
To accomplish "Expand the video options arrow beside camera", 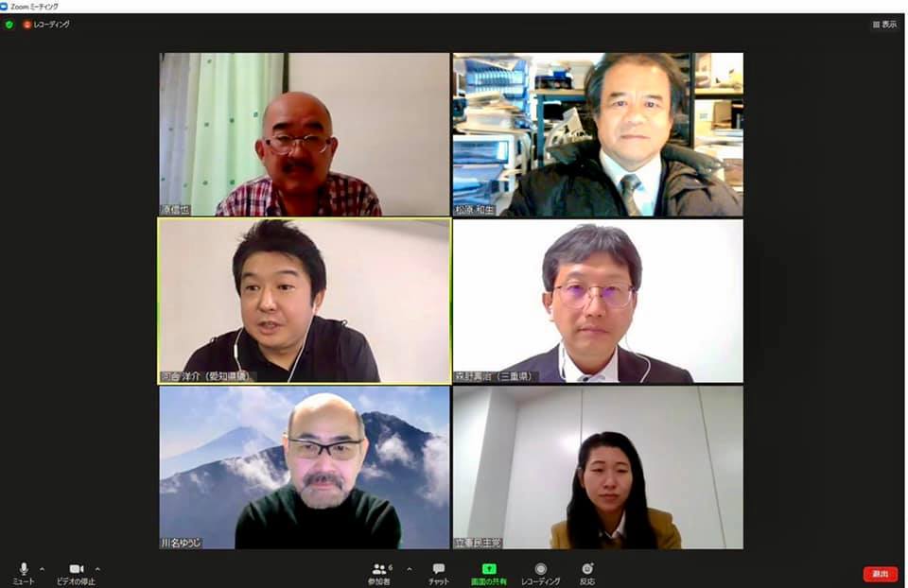I will pyautogui.click(x=97, y=569).
